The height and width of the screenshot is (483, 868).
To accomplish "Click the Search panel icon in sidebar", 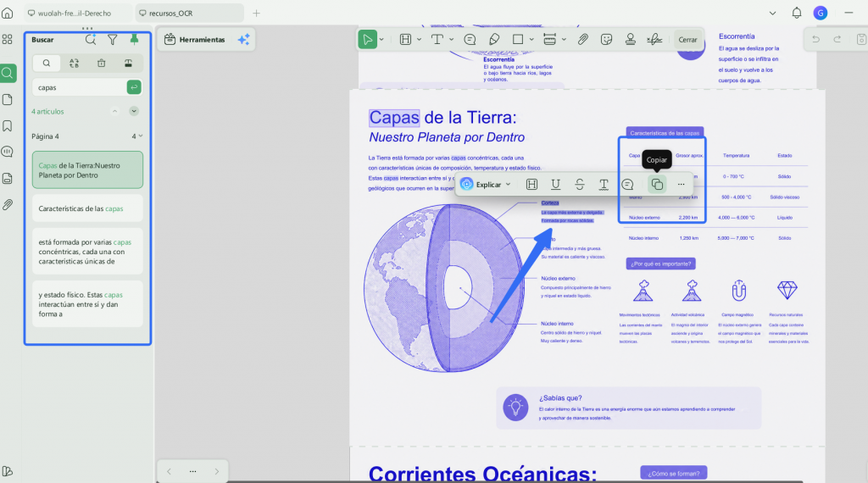I will point(8,73).
